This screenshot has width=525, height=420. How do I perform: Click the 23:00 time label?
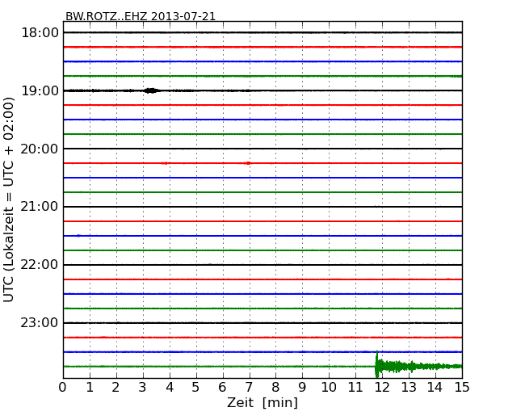coord(40,322)
